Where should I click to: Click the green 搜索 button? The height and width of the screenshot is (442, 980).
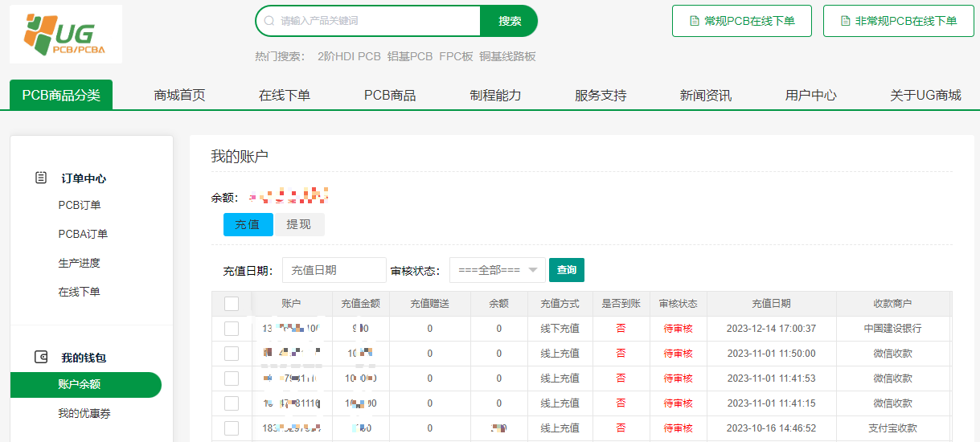(x=509, y=21)
